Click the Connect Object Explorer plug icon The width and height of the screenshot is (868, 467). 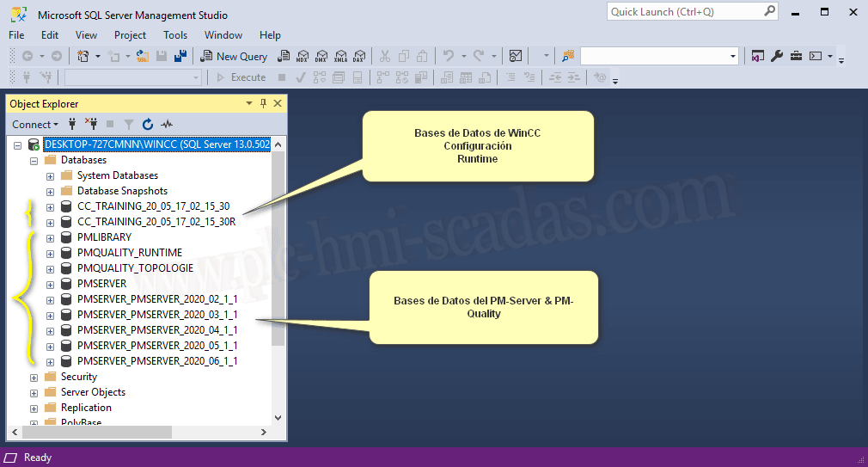click(72, 125)
